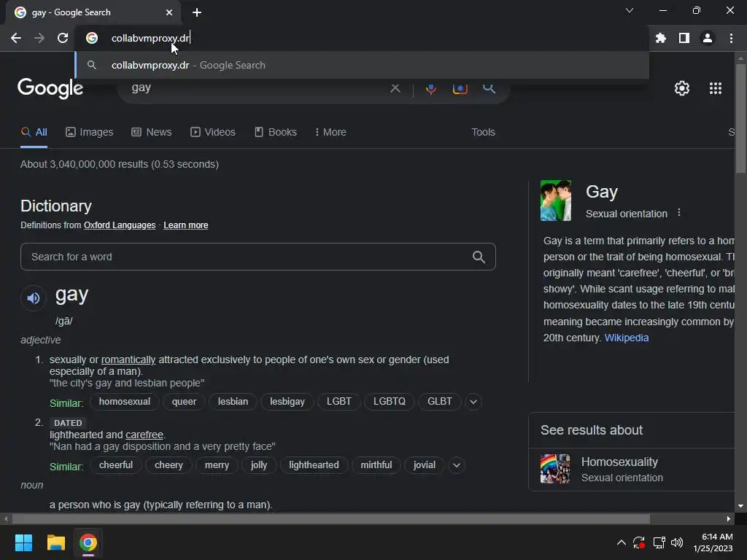Open the Wikipedia source link

(627, 338)
